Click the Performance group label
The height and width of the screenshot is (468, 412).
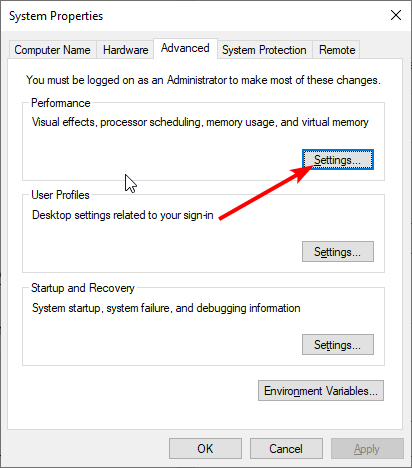tap(61, 103)
